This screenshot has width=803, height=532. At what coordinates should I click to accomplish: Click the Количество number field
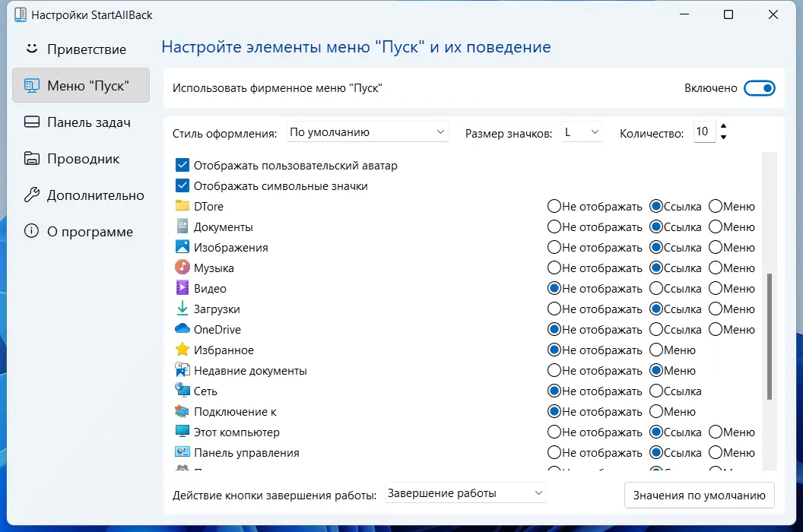(704, 132)
